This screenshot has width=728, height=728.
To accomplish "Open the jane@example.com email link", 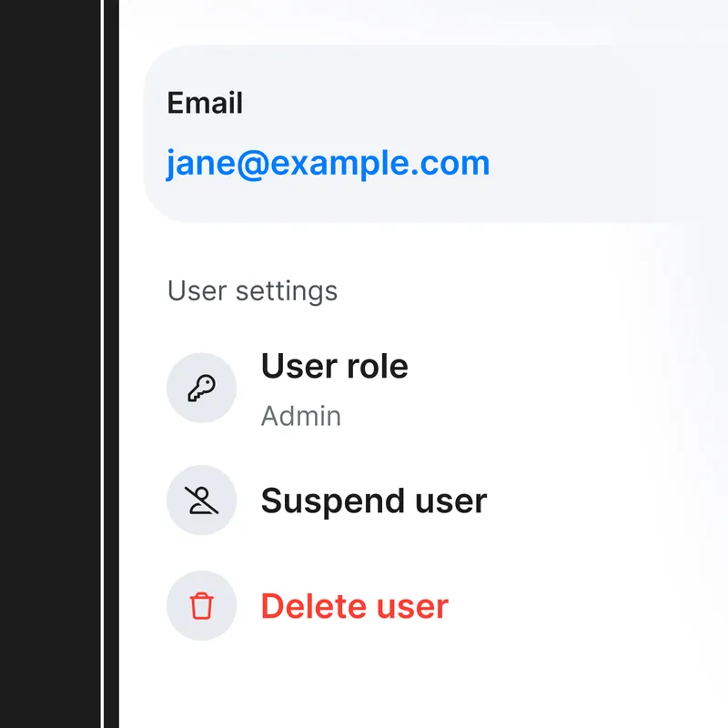I will coord(328,164).
